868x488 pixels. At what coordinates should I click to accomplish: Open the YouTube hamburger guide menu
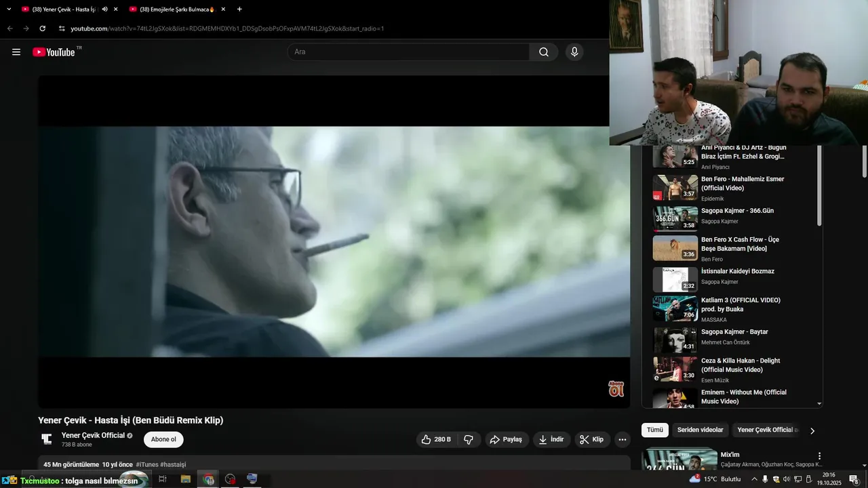[16, 52]
